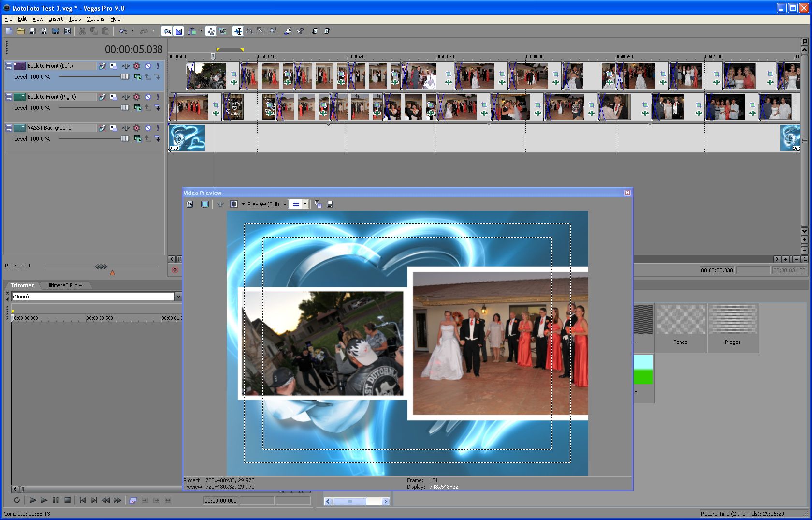Adjust Level slider on Back to Front (Left)
Screen dimensions: 812x520
click(x=125, y=77)
